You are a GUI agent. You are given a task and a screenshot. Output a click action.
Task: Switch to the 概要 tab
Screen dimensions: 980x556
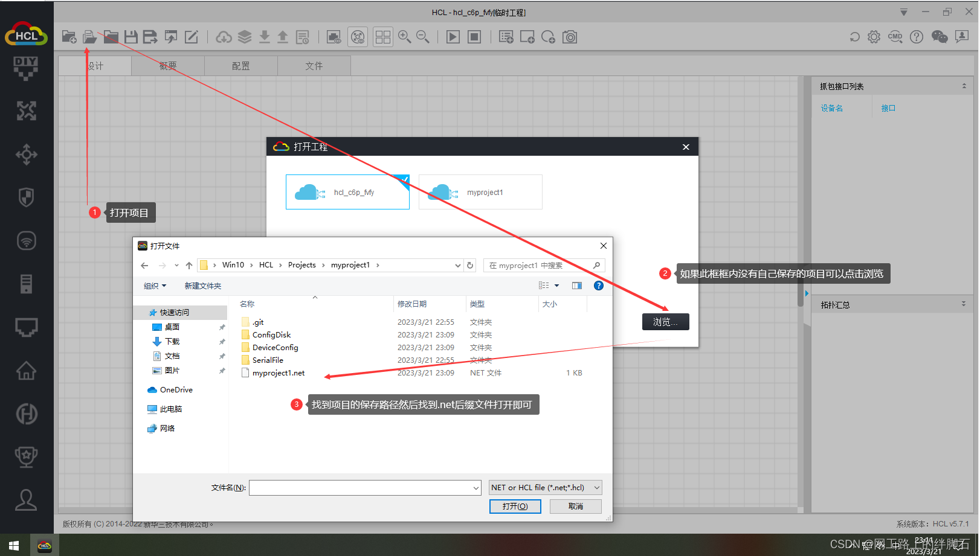pyautogui.click(x=168, y=66)
